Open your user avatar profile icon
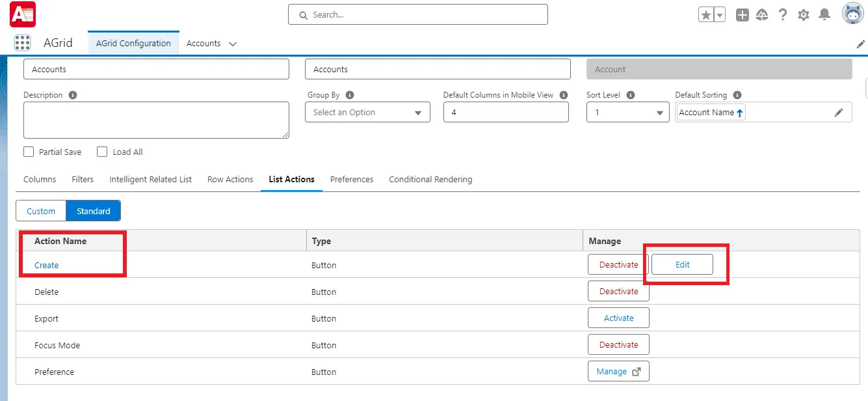The height and width of the screenshot is (401, 868). 852,14
